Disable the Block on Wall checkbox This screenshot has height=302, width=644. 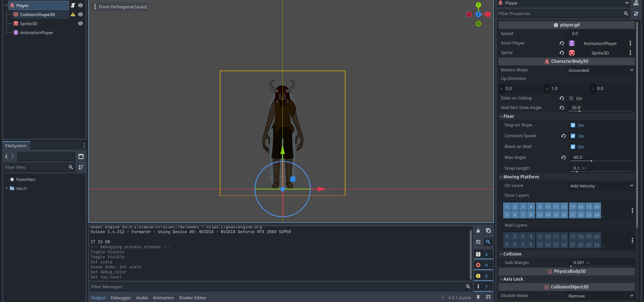point(573,147)
